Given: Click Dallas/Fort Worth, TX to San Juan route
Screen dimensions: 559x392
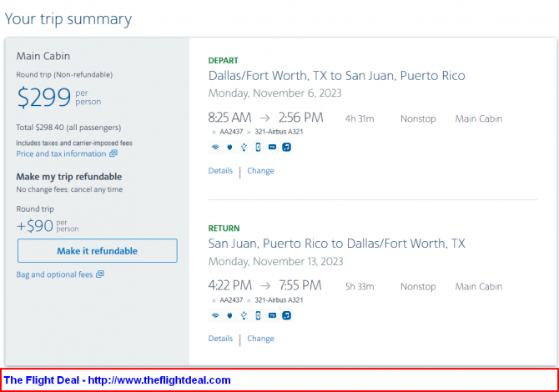Looking at the screenshot, I should coord(336,76).
